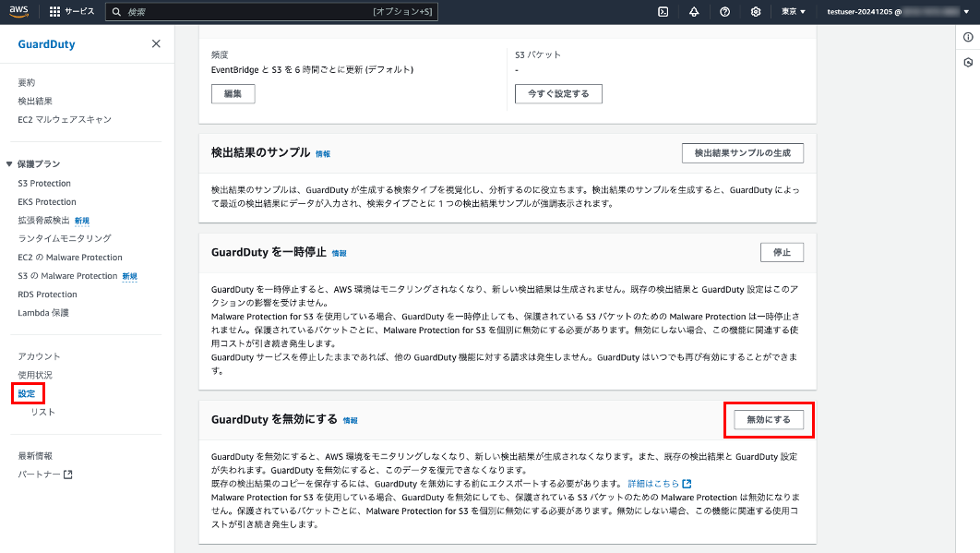
Task: Open アカウント in sidebar
Action: pos(39,356)
